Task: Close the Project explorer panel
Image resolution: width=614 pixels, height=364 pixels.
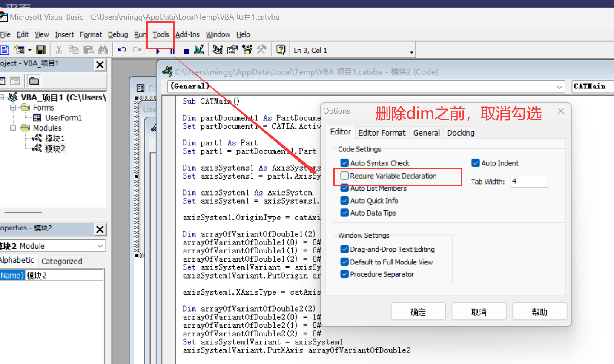Action: coord(100,65)
